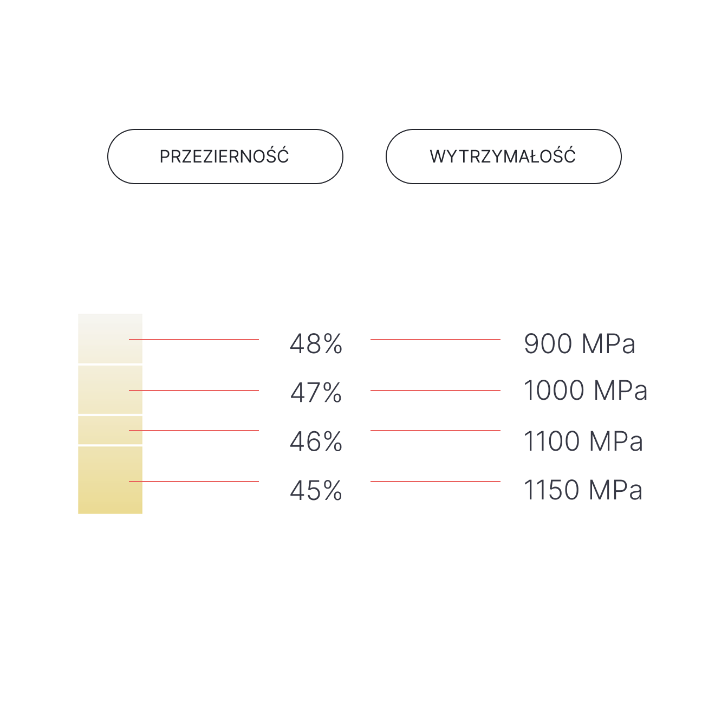Click the 900 MPa strength value
This screenshot has height=728, width=728.
click(579, 344)
